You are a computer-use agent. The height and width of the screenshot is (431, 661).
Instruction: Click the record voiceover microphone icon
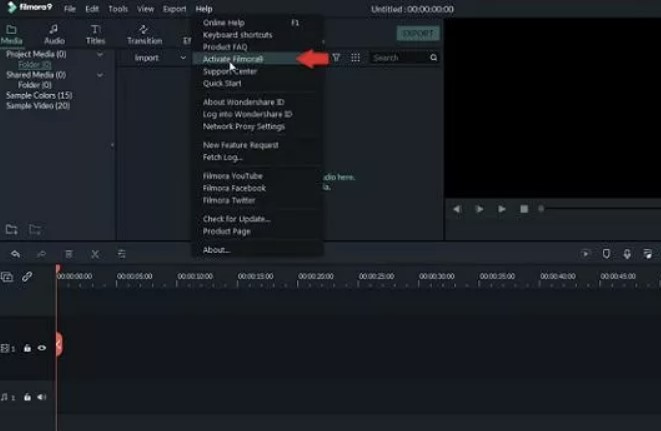coord(627,254)
